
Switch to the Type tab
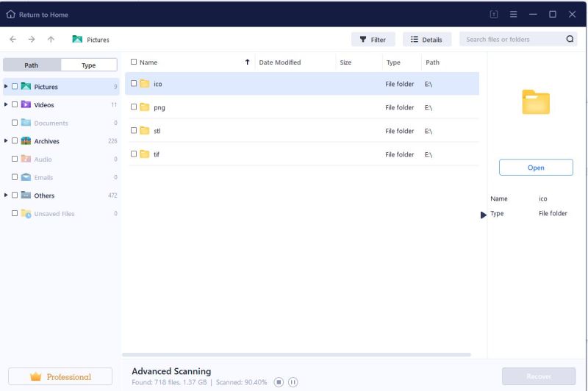[88, 65]
